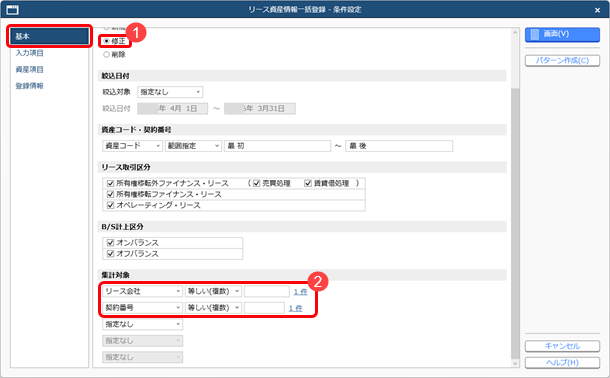Open the 資産コード dropdown
Screen dimensions: 610x378
pyautogui.click(x=132, y=146)
